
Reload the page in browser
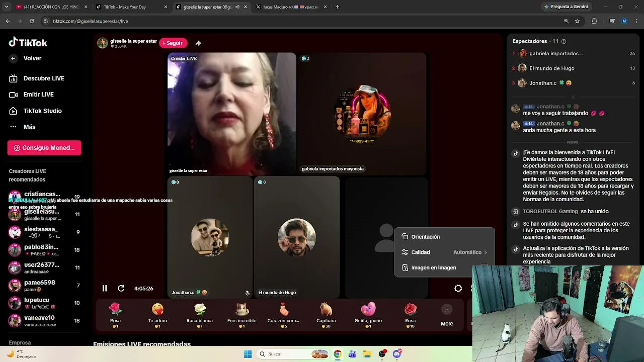click(32, 21)
